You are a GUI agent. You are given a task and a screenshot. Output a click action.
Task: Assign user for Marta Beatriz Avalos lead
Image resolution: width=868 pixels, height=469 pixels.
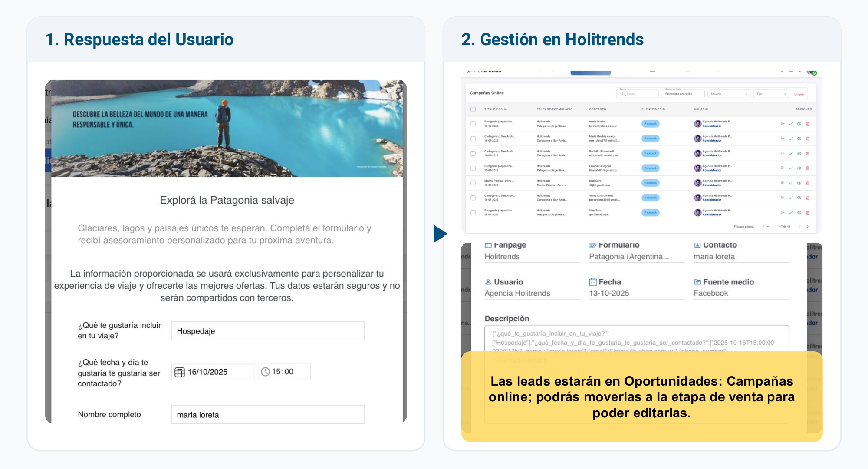(782, 139)
